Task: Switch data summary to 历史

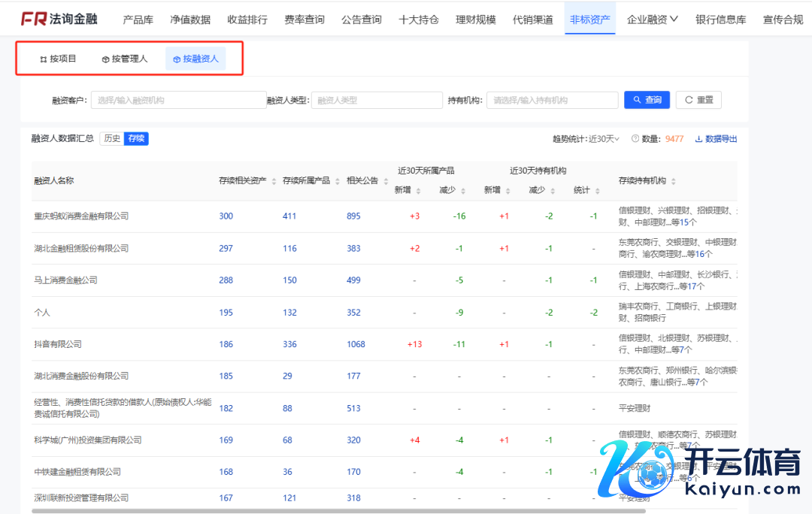Action: click(x=112, y=138)
